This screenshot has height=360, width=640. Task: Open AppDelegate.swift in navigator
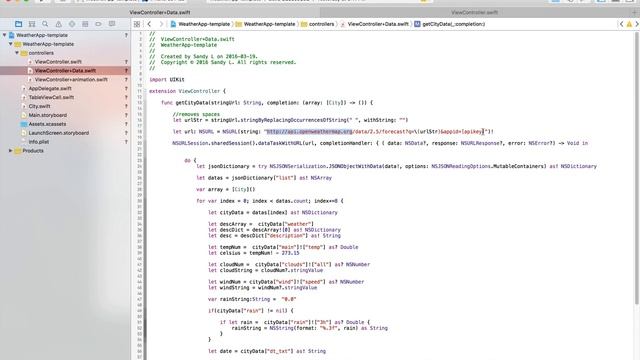click(50, 89)
